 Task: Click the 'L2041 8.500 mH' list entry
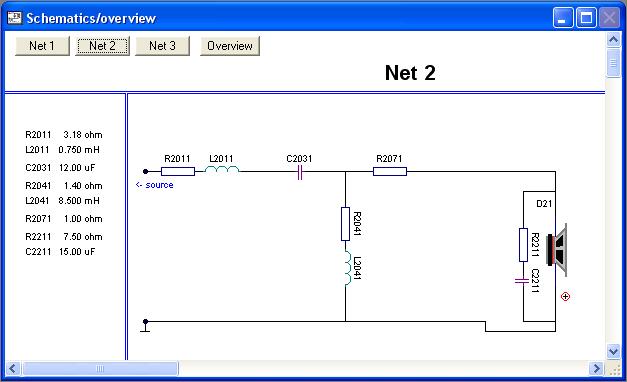[63, 200]
